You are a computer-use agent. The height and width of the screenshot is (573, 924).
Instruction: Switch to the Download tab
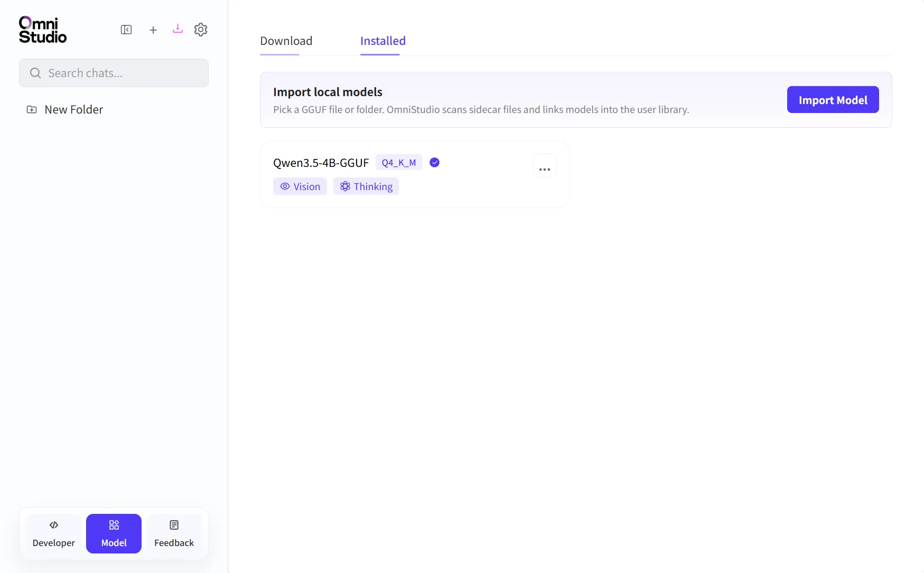[286, 41]
